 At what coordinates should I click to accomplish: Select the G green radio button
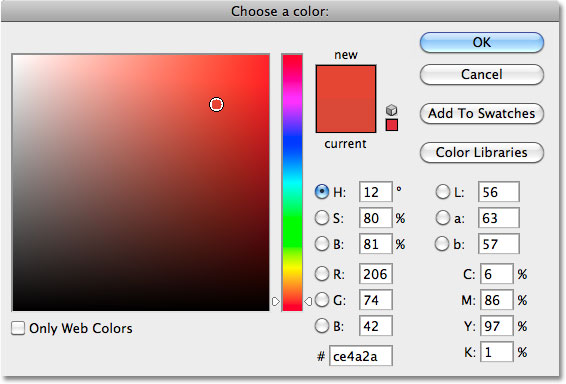[x=322, y=300]
